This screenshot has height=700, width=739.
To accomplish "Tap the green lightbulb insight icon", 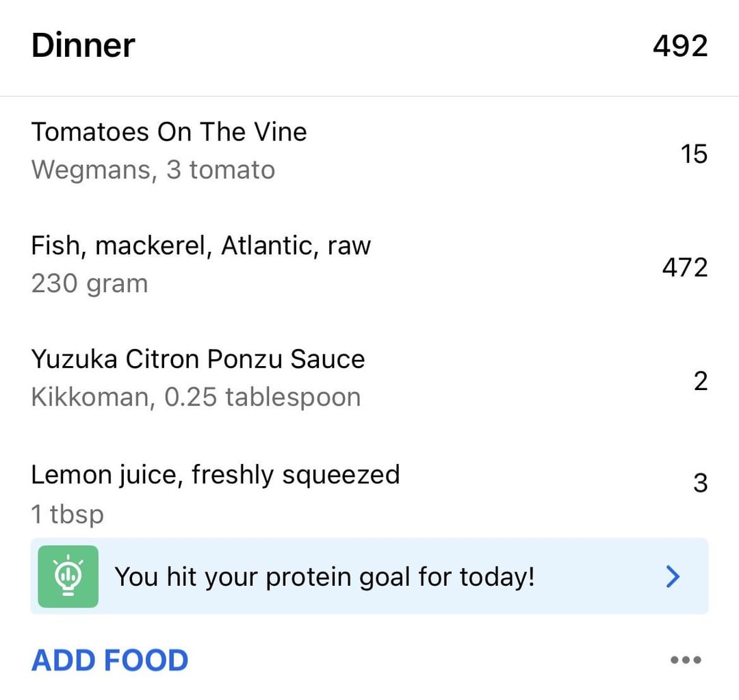I will (x=68, y=577).
